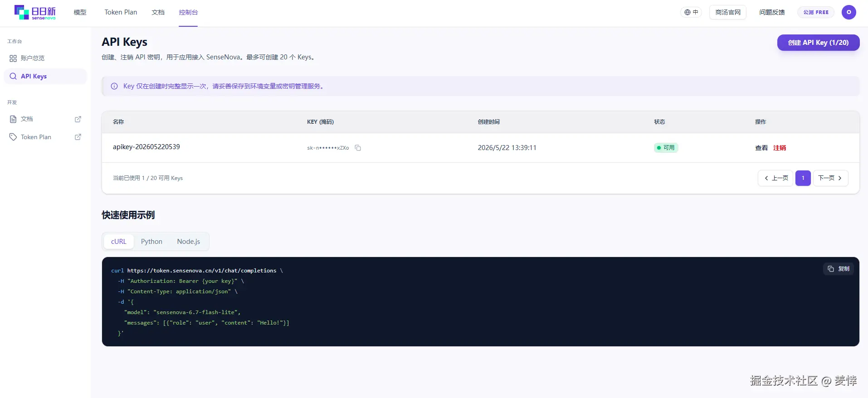Click the masked key text sk-n••••••xZXo
The width and height of the screenshot is (868, 398).
pyautogui.click(x=328, y=148)
